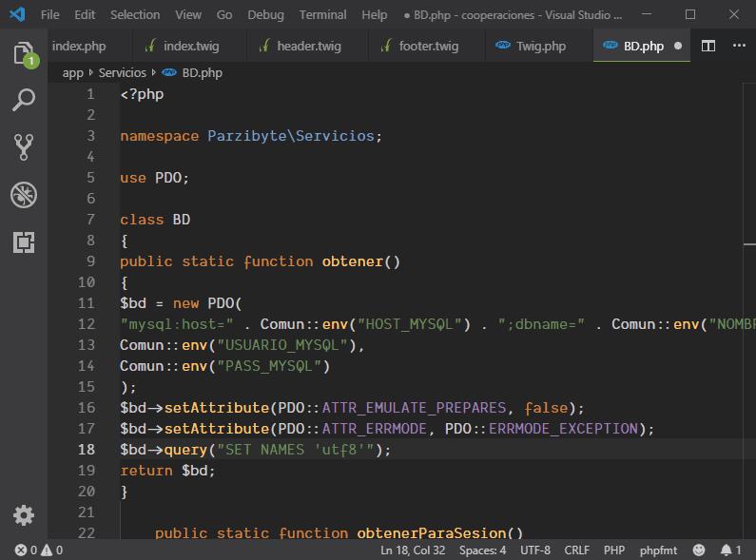Open Source Control view
Screen dimensions: 756x560
click(24, 146)
